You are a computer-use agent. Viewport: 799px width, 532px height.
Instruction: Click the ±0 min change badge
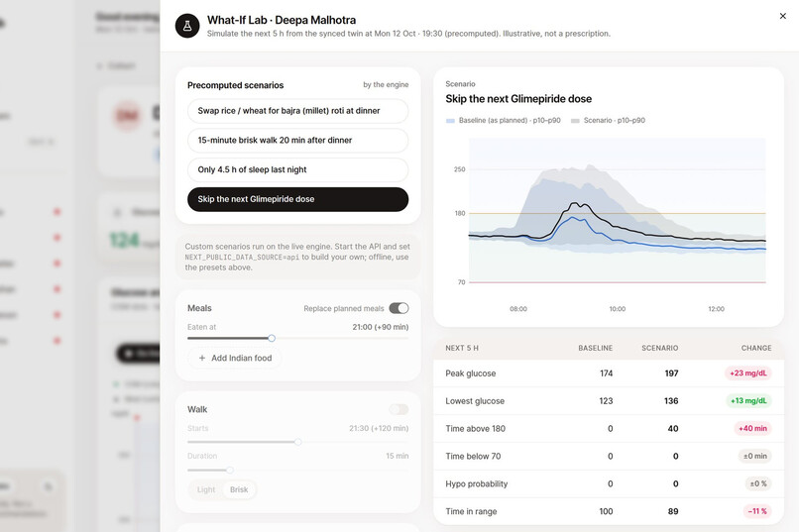pos(754,456)
